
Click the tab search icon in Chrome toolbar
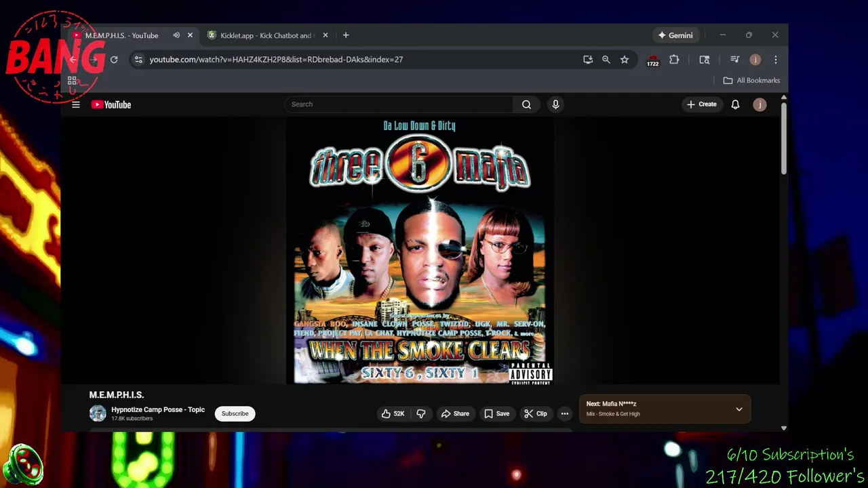(705, 60)
